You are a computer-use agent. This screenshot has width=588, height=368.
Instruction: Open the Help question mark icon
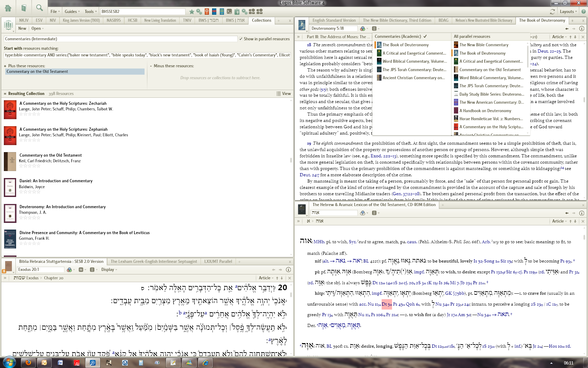point(583,12)
